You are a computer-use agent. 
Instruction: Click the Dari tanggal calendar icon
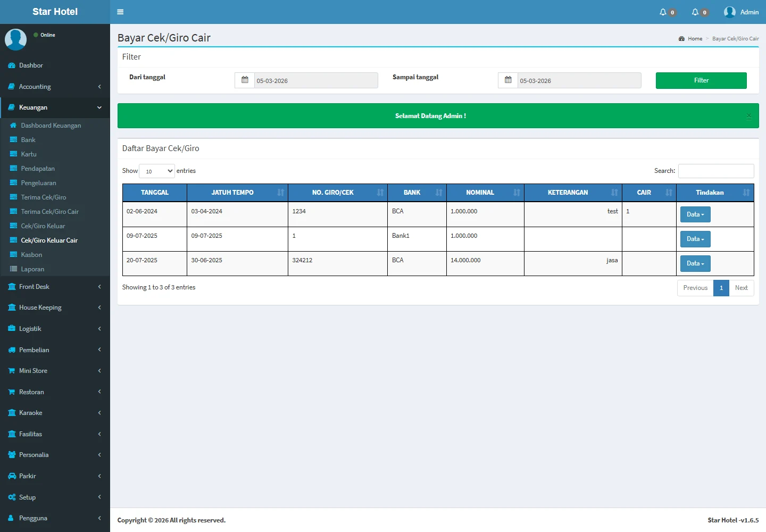pyautogui.click(x=245, y=80)
